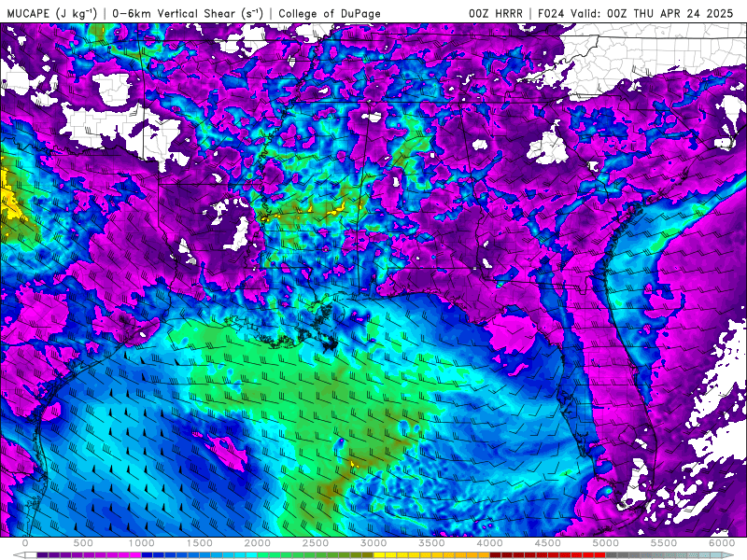Click the "5500" color bar label
Viewport: 747px width, 560px height.
pyautogui.click(x=664, y=543)
